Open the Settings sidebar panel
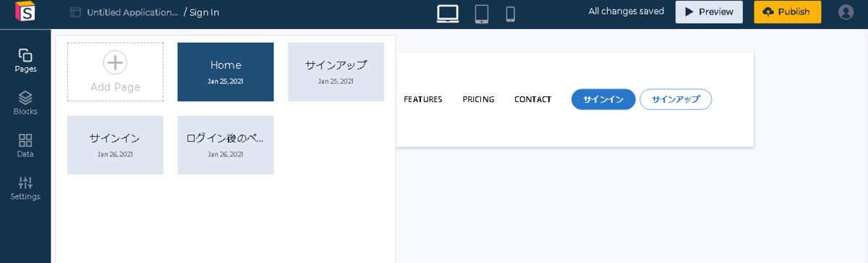Viewport: 868px width, 263px height. pyautogui.click(x=25, y=188)
